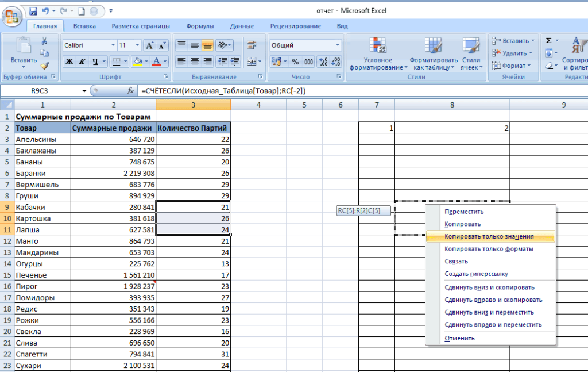Activate the Format Painter brush
Screen dimensions: 588x372
(45, 66)
